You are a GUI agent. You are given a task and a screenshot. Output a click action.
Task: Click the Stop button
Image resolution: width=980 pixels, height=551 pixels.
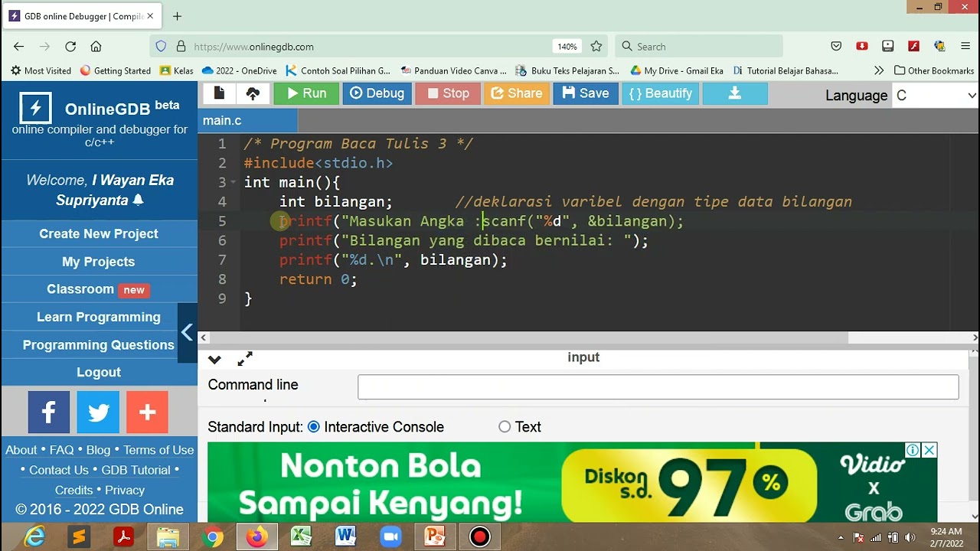448,93
